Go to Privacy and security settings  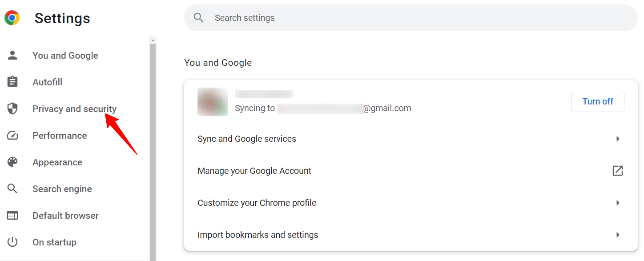74,109
